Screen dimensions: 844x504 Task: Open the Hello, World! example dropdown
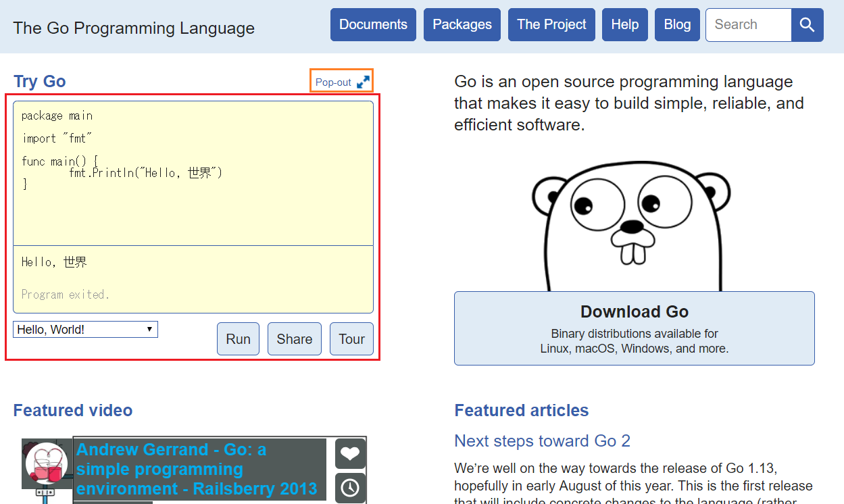click(x=85, y=330)
